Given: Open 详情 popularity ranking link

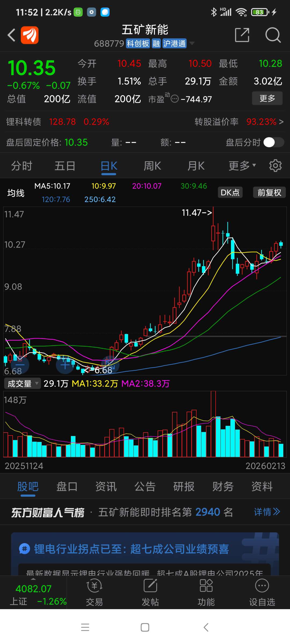Looking at the screenshot, I should click(x=267, y=512).
